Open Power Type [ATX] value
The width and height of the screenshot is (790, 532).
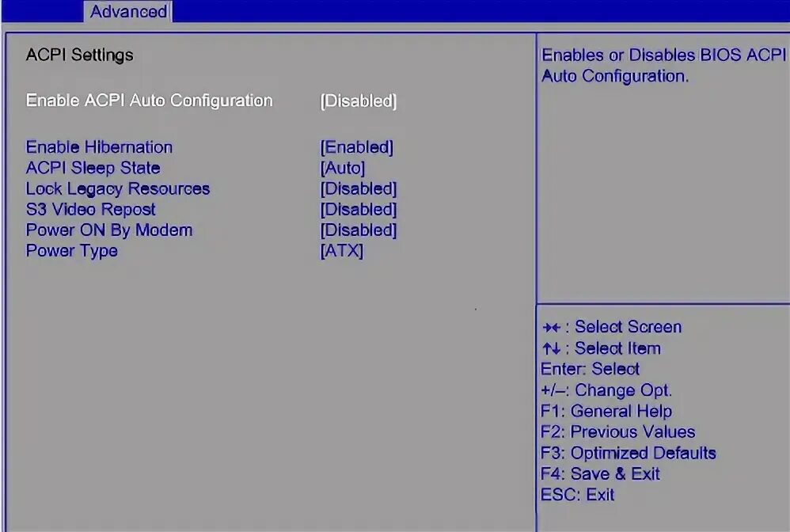tap(342, 251)
